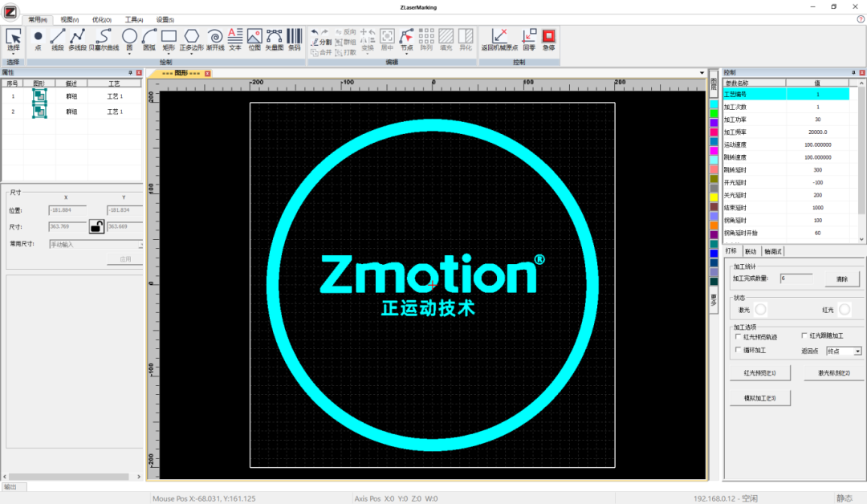Click the 图层 layer button above swatches
The image size is (867, 504).
click(714, 84)
